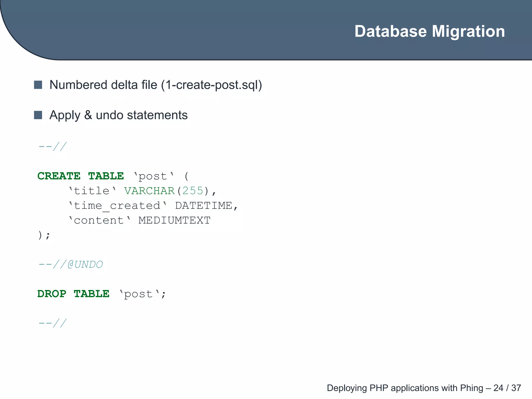Click the `content` MEDIUMTEXT line
Image resolution: width=532 pixels, height=399 pixels.
[x=139, y=221]
